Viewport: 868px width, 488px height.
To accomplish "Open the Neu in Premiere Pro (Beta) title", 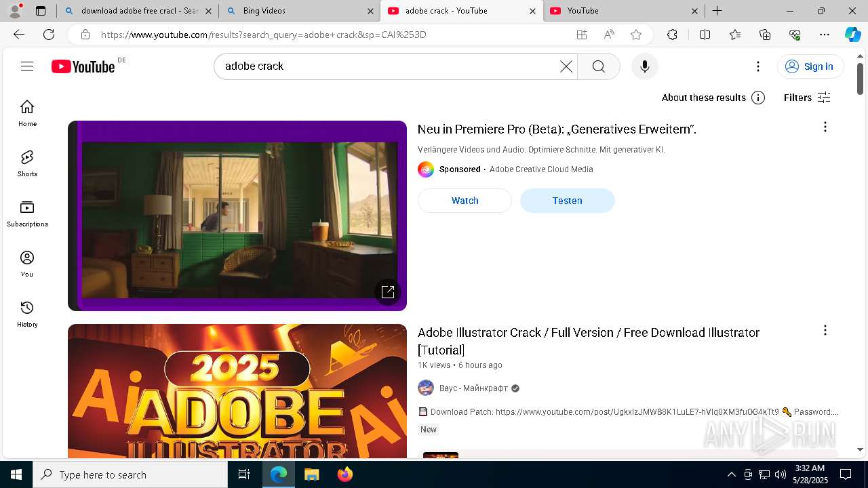I will tap(557, 129).
